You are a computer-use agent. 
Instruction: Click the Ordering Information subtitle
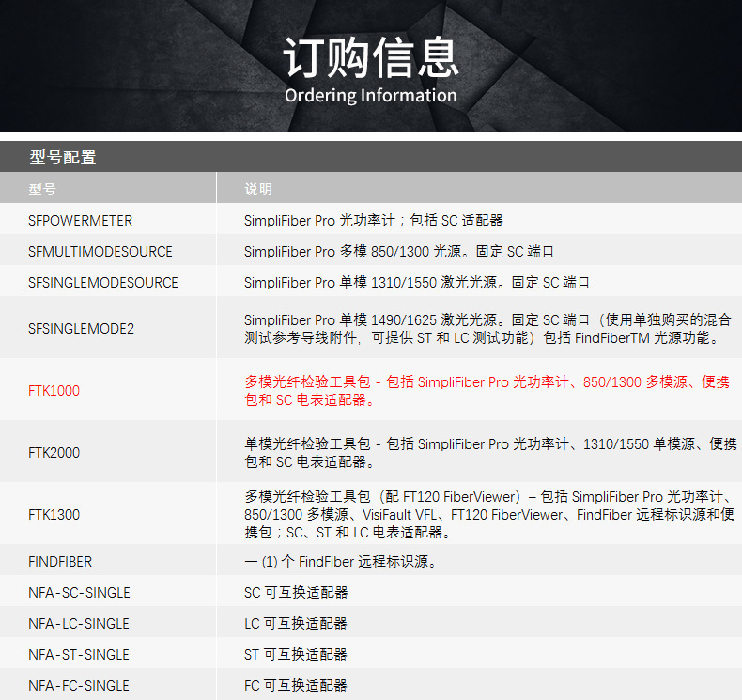pos(370,96)
